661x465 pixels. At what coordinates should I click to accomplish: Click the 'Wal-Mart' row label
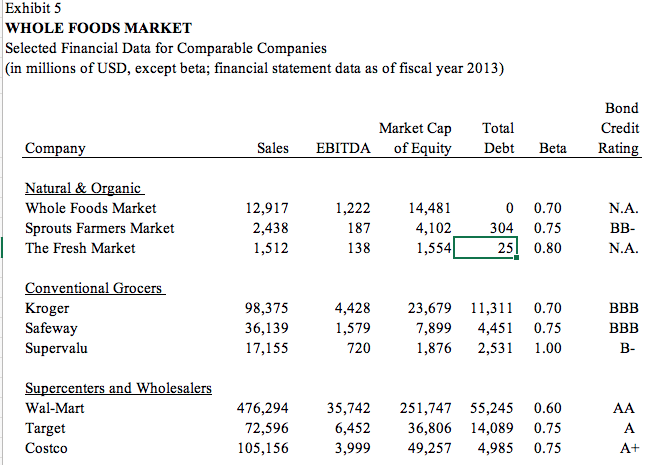point(55,408)
